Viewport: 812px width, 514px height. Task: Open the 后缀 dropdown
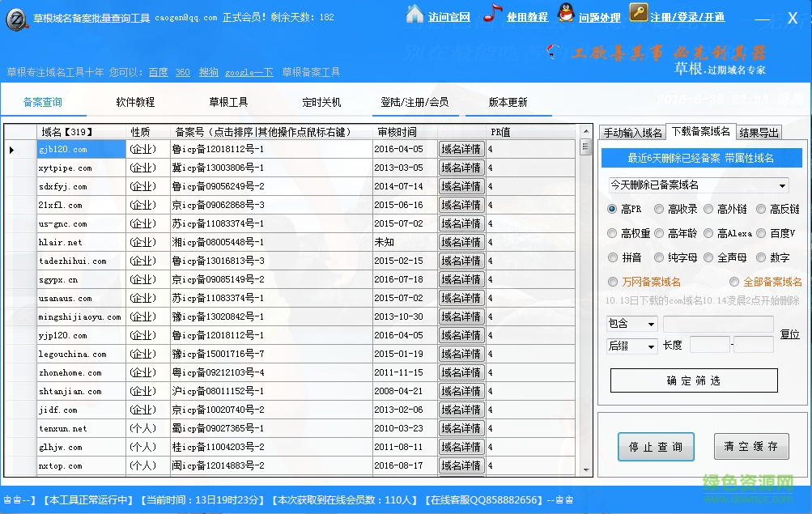pyautogui.click(x=633, y=345)
